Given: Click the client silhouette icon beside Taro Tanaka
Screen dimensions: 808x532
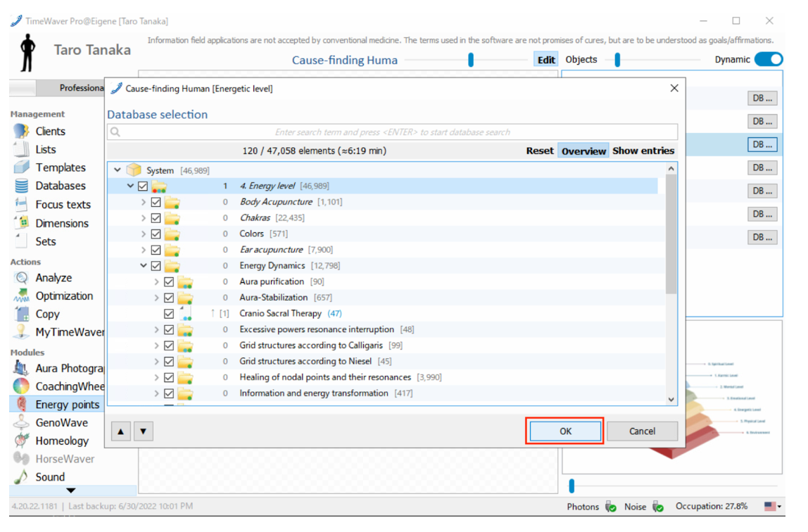Looking at the screenshot, I should tap(28, 53).
